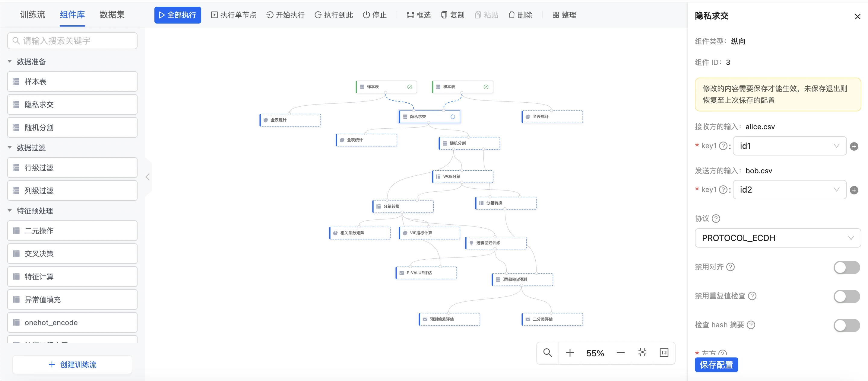Select the 逻辑回归训练 node on the canvas
The width and height of the screenshot is (868, 381).
click(496, 243)
